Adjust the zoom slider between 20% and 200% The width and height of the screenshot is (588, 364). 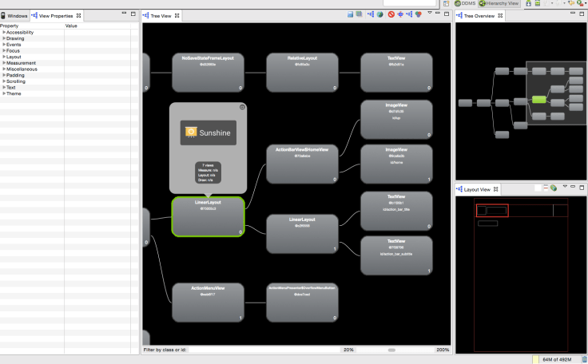pos(391,350)
